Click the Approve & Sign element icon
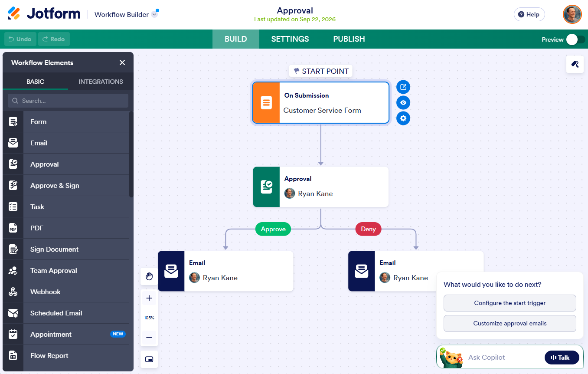The width and height of the screenshot is (588, 374). coord(13,186)
